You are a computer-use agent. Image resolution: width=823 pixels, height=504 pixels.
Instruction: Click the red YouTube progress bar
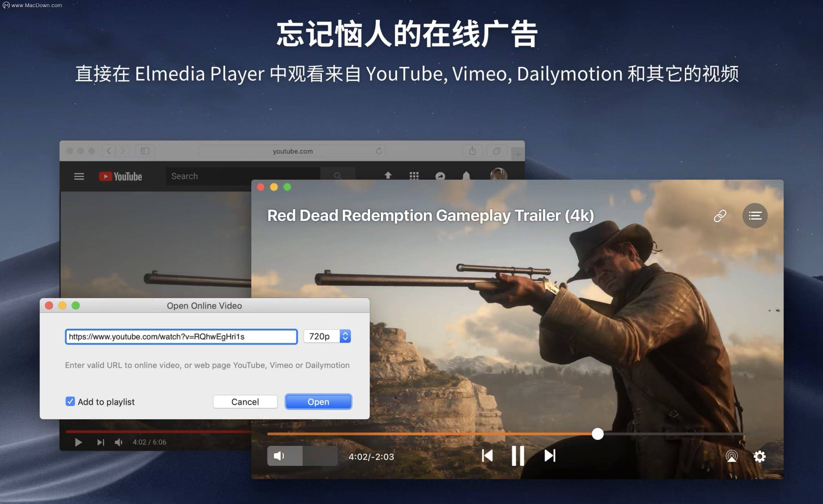pyautogui.click(x=158, y=431)
